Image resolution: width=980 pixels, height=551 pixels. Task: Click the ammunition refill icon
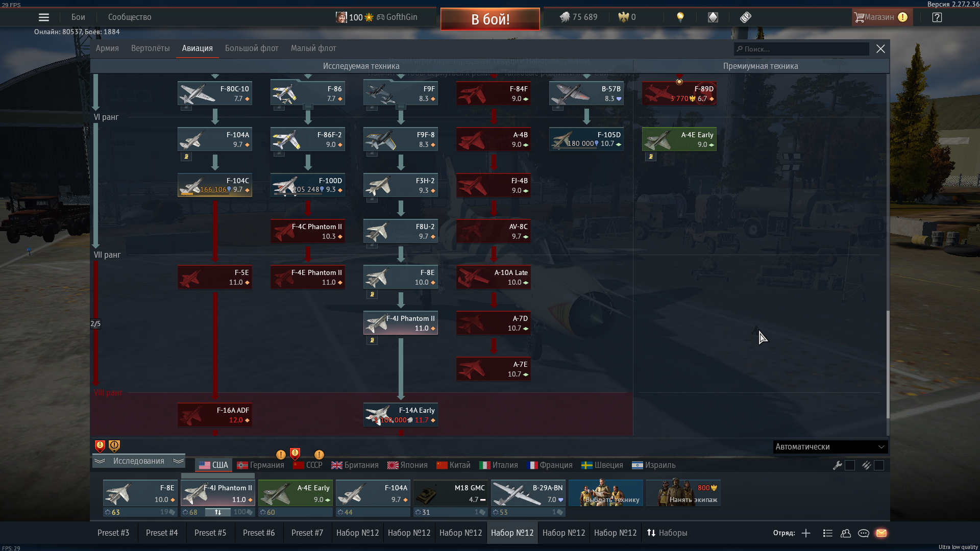866,465
